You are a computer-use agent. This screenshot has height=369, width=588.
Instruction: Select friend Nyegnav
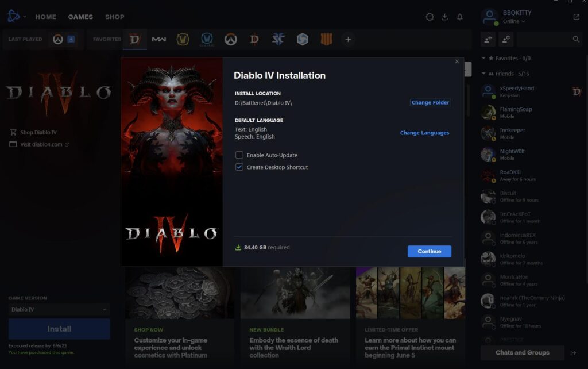click(531, 322)
